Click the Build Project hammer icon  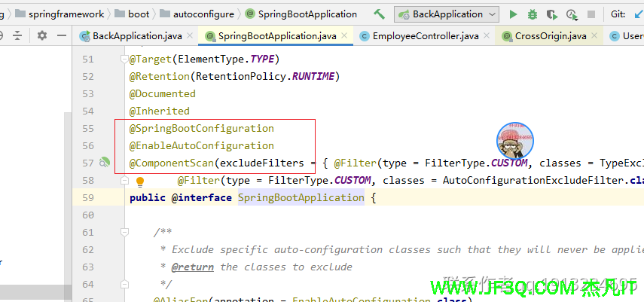379,14
